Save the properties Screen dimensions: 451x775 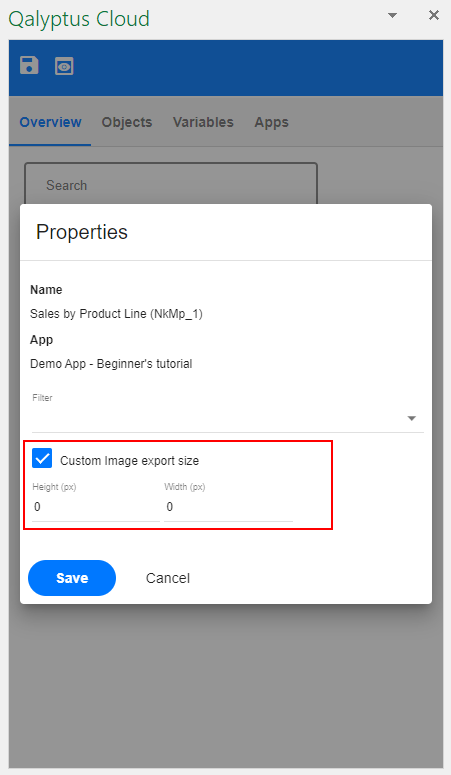tap(72, 578)
